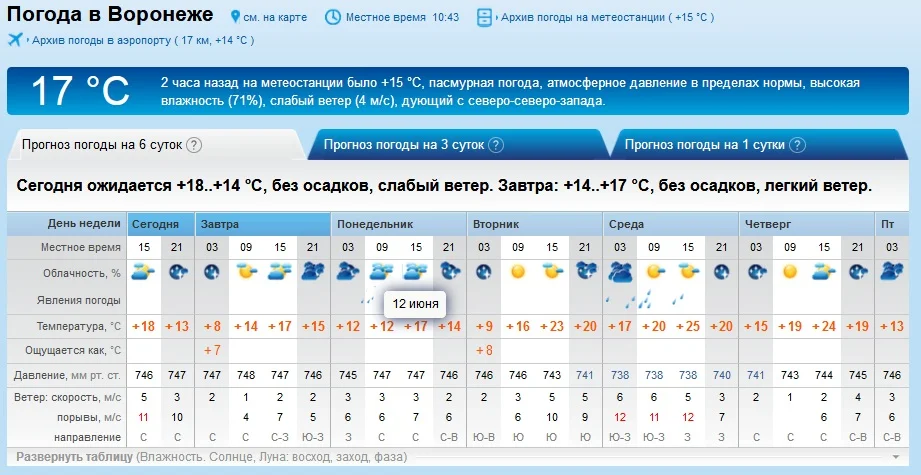The width and height of the screenshot is (921, 475).
Task: Open 'Архив погоды на метеостанции' link
Action: 608,18
